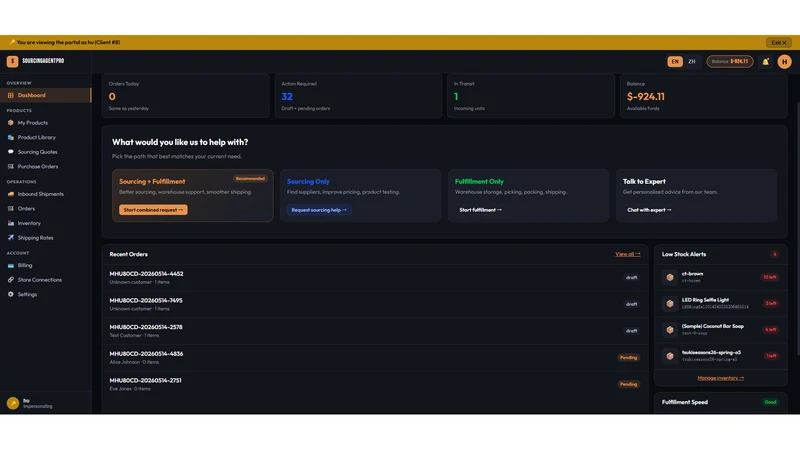
Task: Navigate to Purchase Orders
Action: (45, 166)
